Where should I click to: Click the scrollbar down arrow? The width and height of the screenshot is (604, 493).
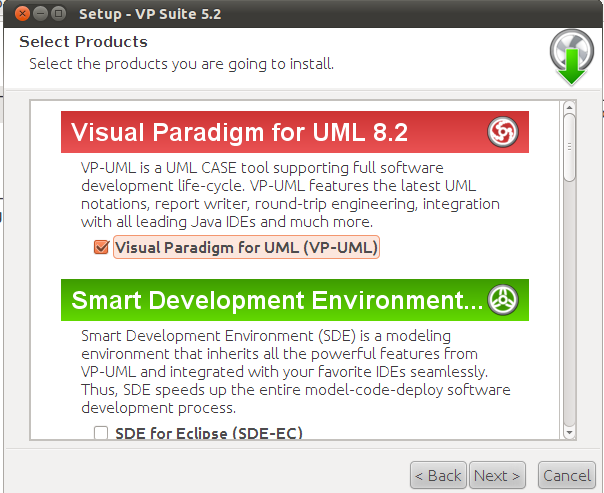coord(569,432)
